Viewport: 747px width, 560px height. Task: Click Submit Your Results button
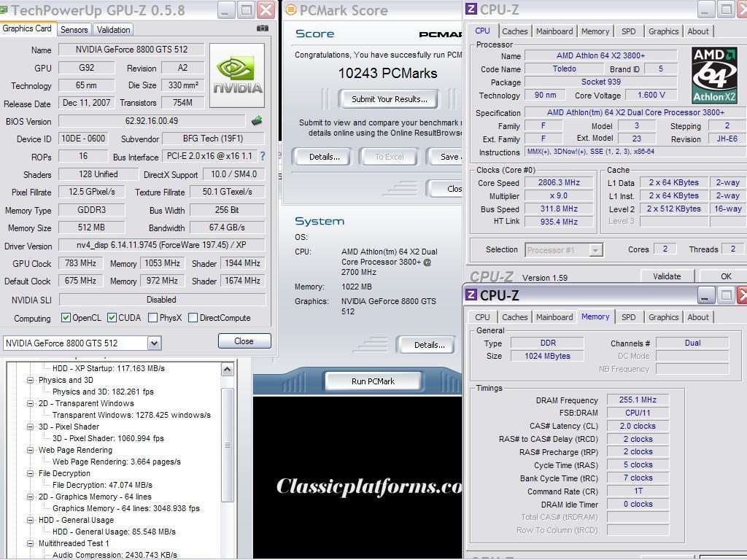coord(390,99)
